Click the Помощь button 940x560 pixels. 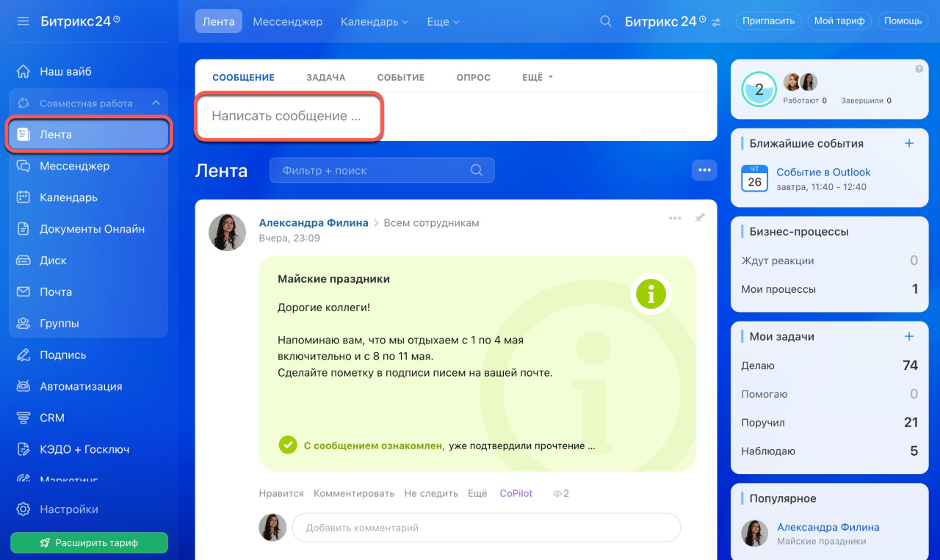point(903,21)
